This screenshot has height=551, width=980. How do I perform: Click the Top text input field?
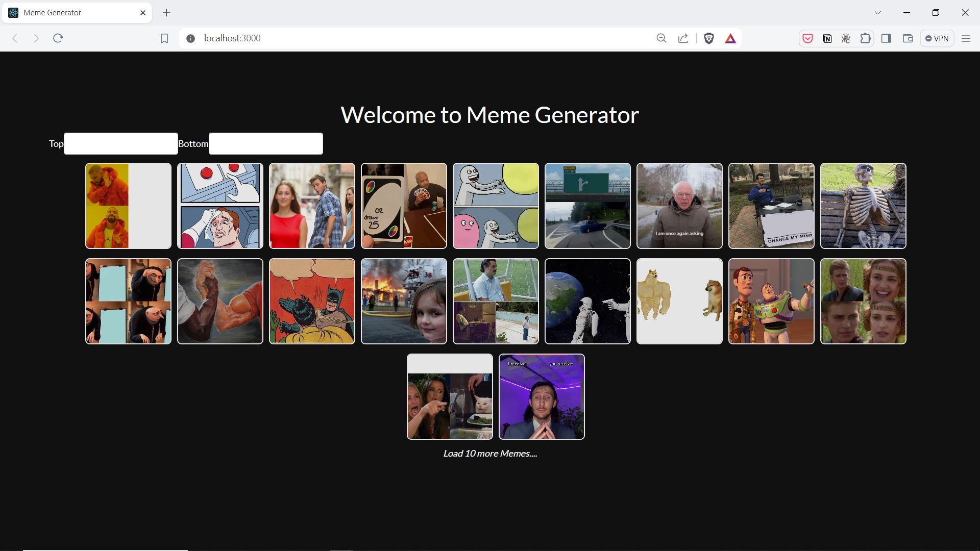point(120,144)
